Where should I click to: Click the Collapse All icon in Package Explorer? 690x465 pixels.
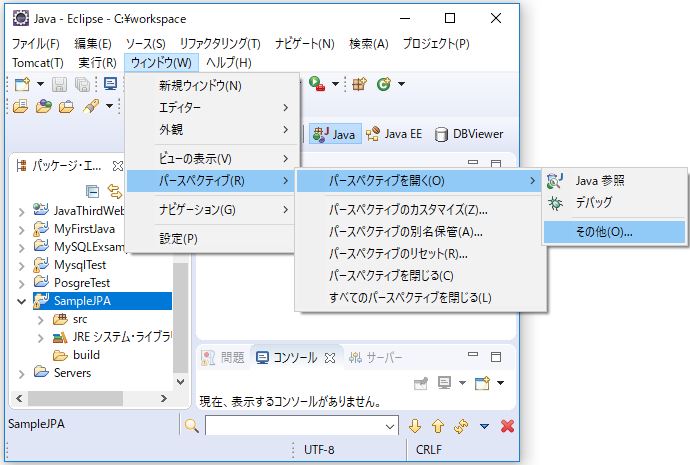pyautogui.click(x=92, y=190)
